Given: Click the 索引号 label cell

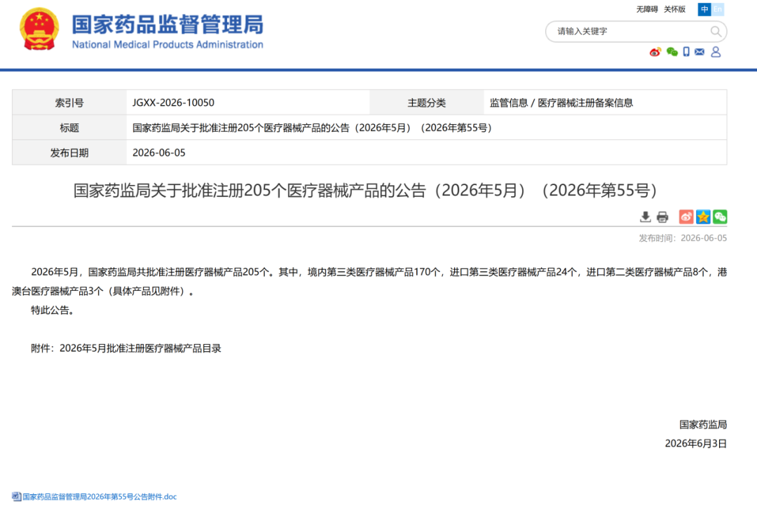Looking at the screenshot, I should point(69,102).
